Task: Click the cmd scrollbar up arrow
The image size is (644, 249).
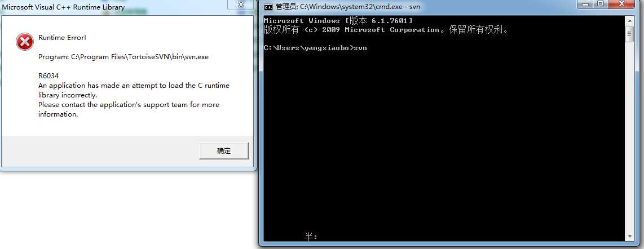Action: (630, 20)
